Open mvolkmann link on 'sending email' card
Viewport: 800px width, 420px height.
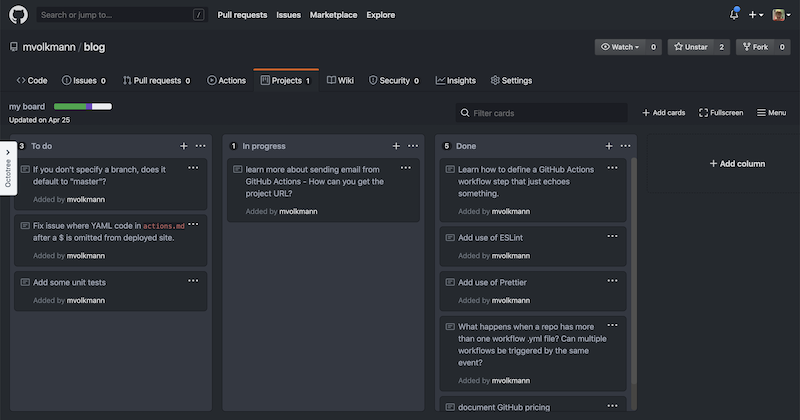coord(298,211)
